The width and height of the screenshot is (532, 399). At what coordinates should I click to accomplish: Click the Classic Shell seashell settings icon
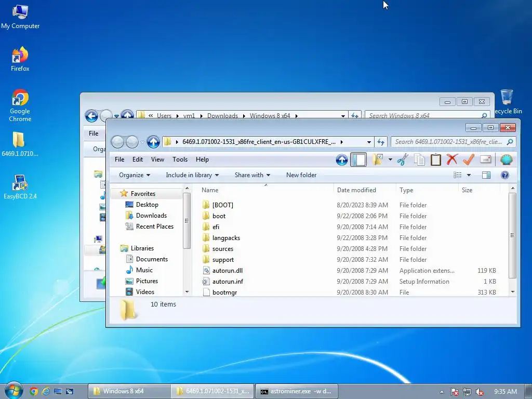coord(506,159)
